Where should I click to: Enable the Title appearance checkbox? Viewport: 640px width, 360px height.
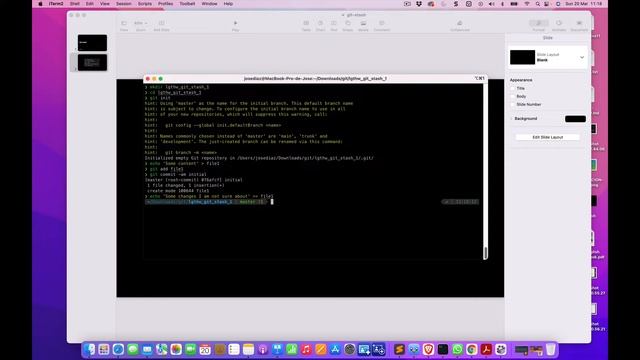coord(513,88)
